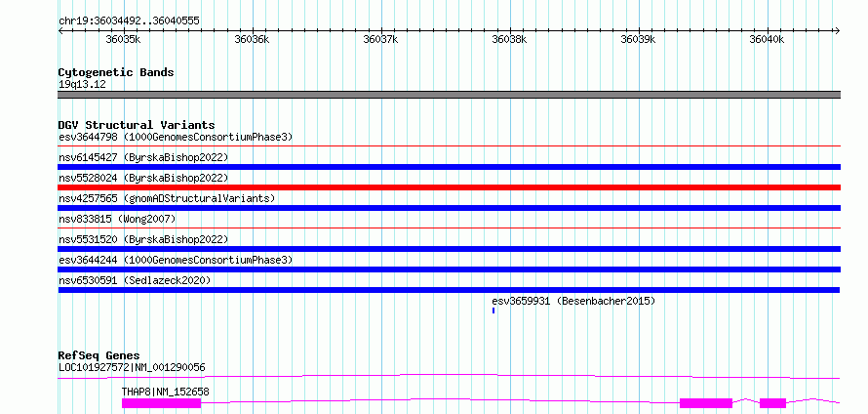The width and height of the screenshot is (868, 414).
Task: Open the nsv833815 (Wong2007) label
Action: click(x=117, y=219)
